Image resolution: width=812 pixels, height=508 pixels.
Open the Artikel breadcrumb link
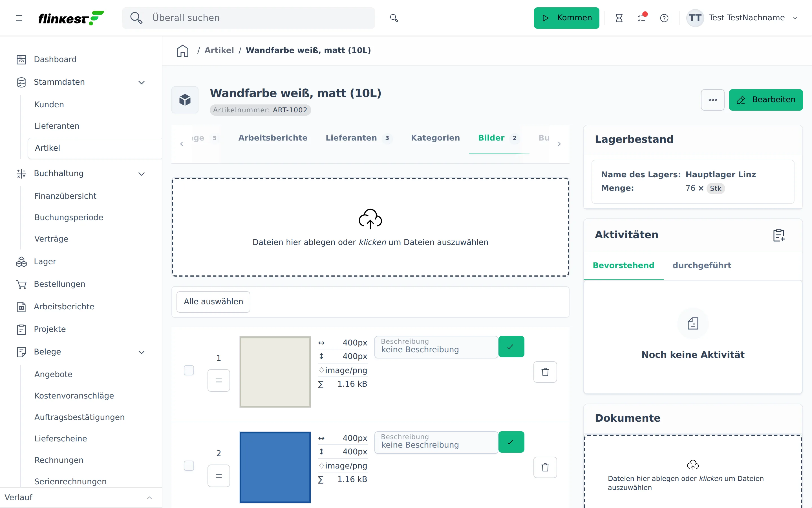pos(219,51)
